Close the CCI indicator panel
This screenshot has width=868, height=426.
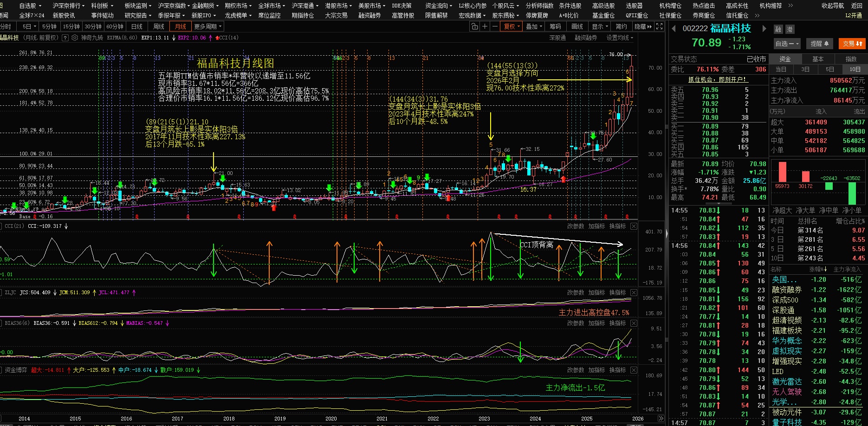point(634,226)
